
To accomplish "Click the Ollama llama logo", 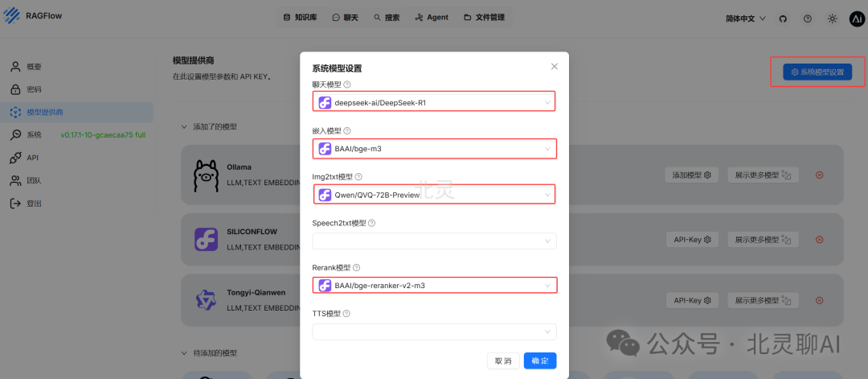I will (x=206, y=174).
